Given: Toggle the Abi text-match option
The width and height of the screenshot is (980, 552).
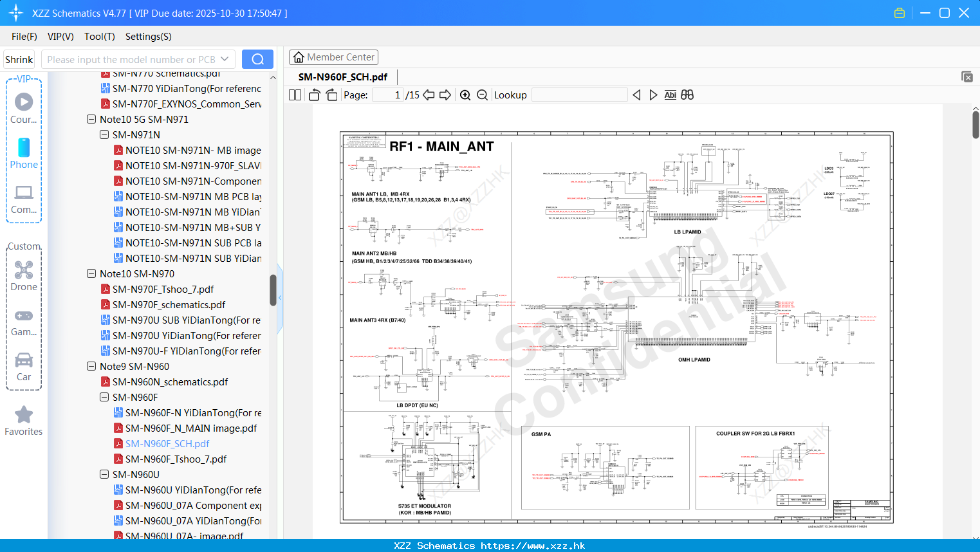Looking at the screenshot, I should click(x=670, y=95).
